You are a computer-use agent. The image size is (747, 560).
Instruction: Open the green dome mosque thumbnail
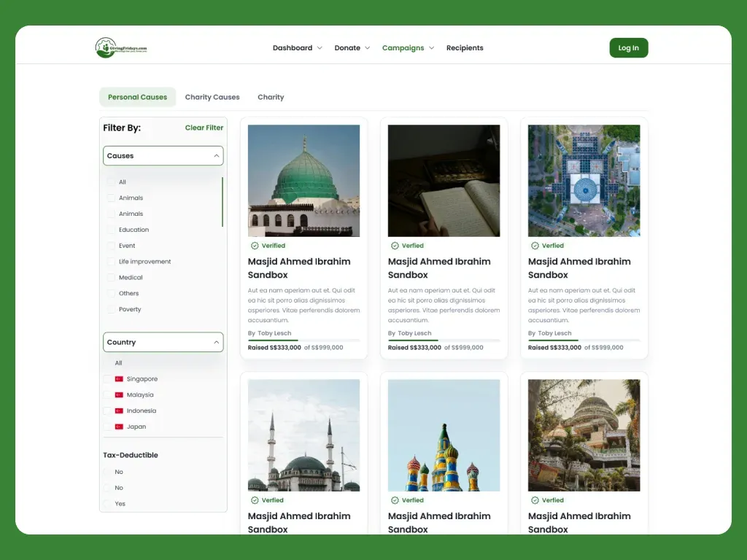pos(303,181)
